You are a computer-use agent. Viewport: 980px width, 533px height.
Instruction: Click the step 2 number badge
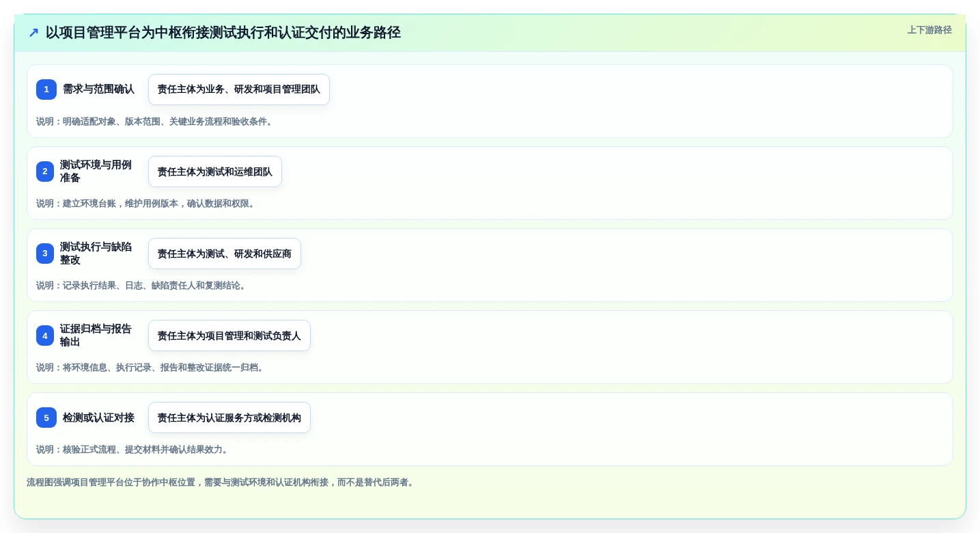coord(45,172)
